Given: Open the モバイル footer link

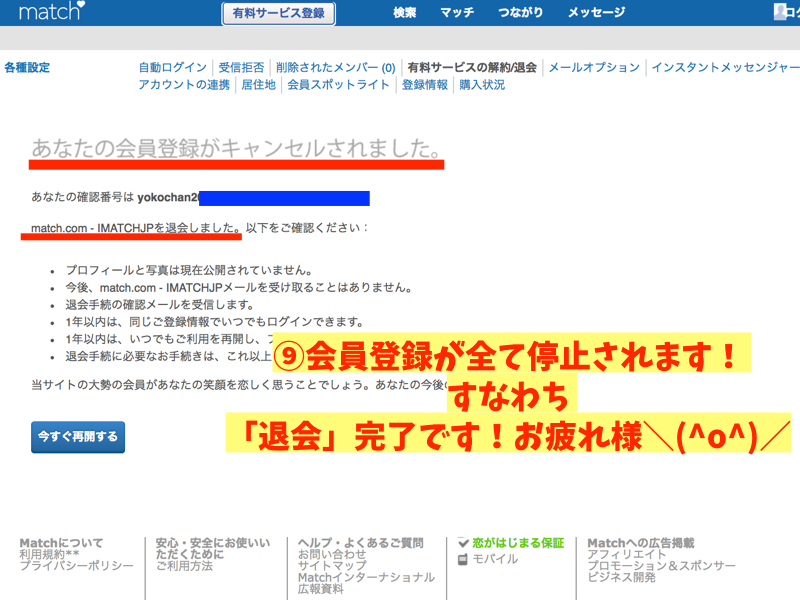Looking at the screenshot, I should tap(495, 560).
